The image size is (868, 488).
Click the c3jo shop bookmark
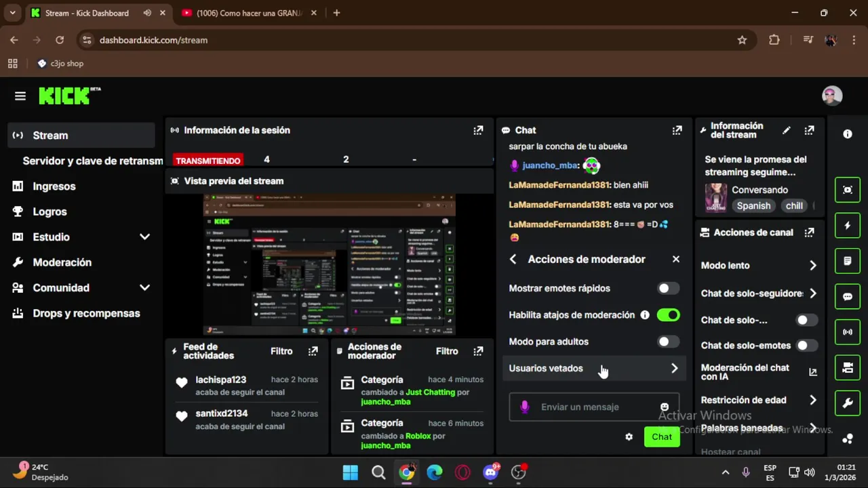pos(61,64)
